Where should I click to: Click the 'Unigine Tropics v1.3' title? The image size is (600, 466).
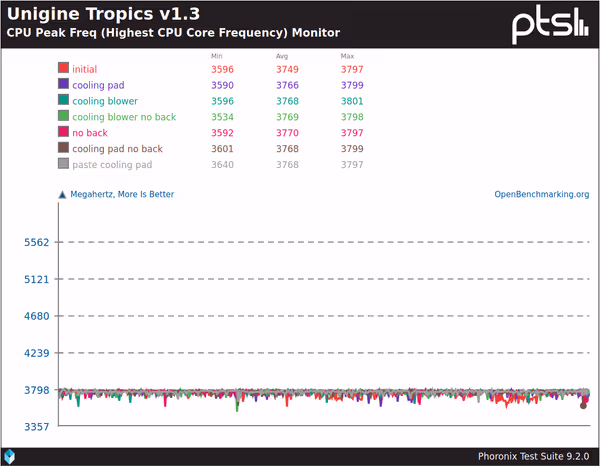[x=103, y=14]
